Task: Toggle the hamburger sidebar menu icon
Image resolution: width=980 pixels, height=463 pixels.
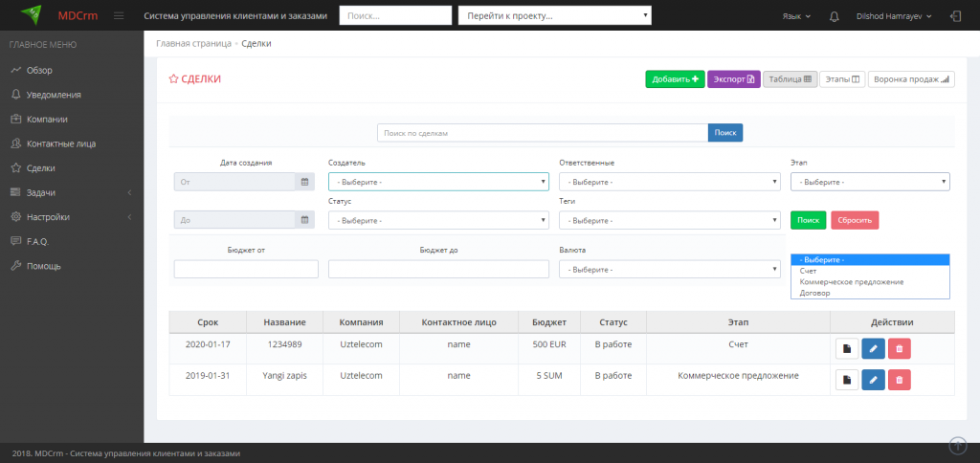Action: pyautogui.click(x=119, y=16)
